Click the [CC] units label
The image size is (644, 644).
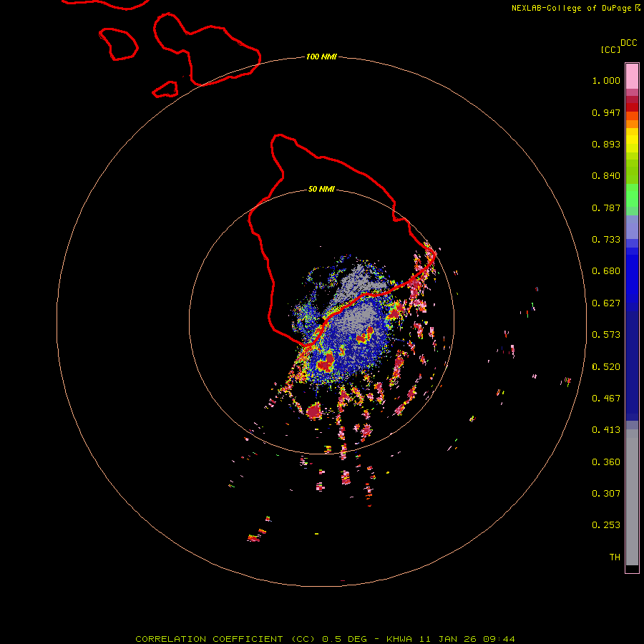tap(610, 49)
